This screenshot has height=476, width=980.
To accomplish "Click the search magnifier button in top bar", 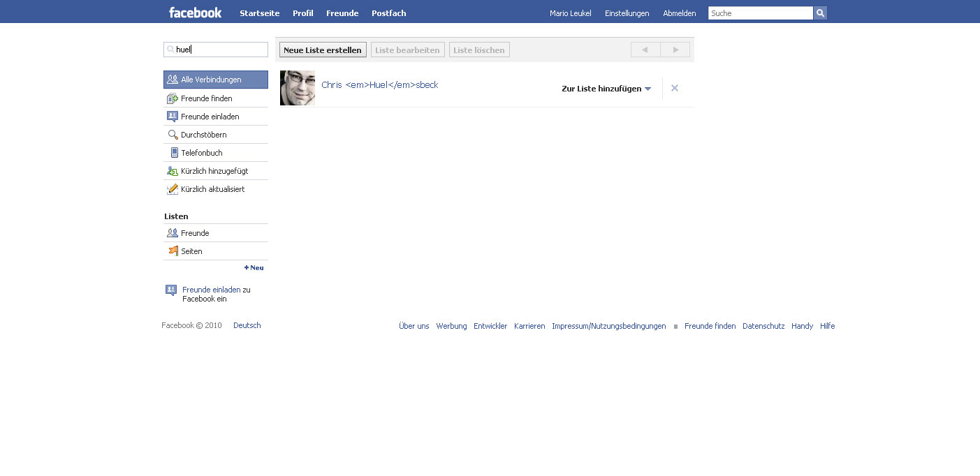I will 820,13.
